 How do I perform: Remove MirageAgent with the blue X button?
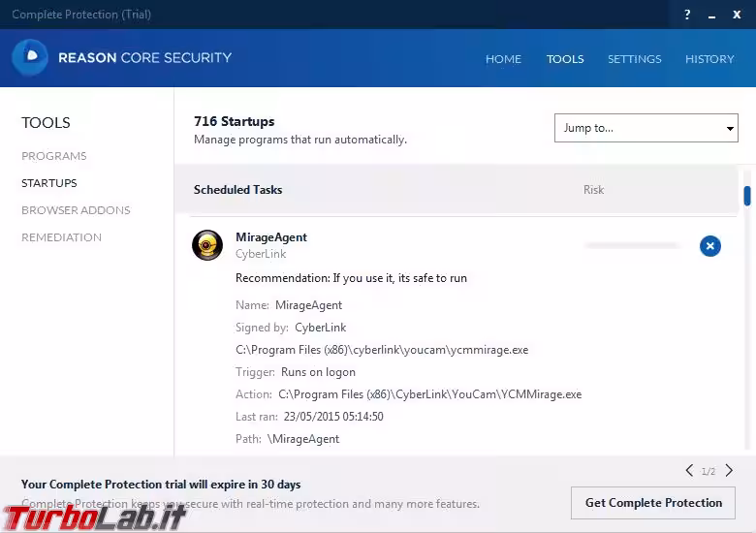[x=710, y=246]
